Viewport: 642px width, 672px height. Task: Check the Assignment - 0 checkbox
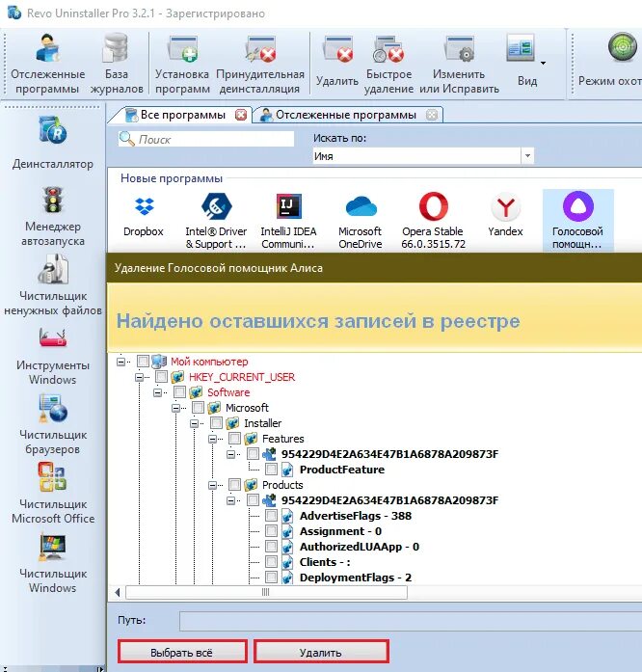point(271,531)
